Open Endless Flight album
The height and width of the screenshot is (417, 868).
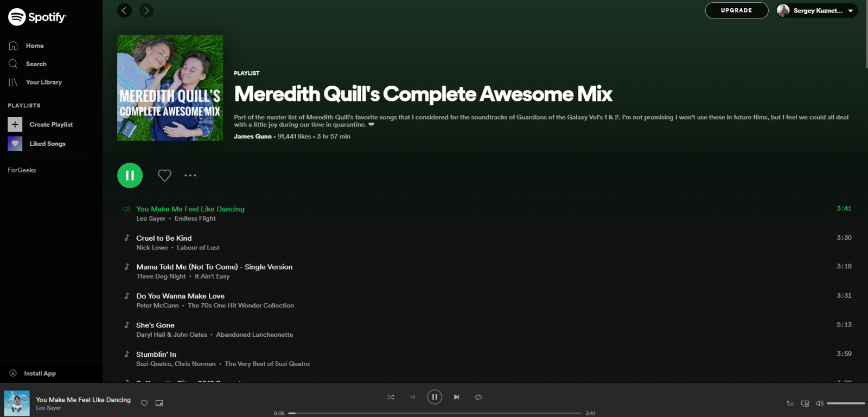195,219
